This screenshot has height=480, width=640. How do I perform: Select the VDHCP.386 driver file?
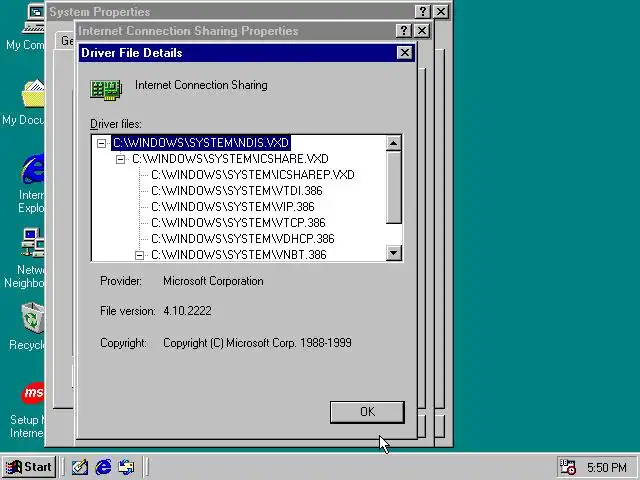243,238
